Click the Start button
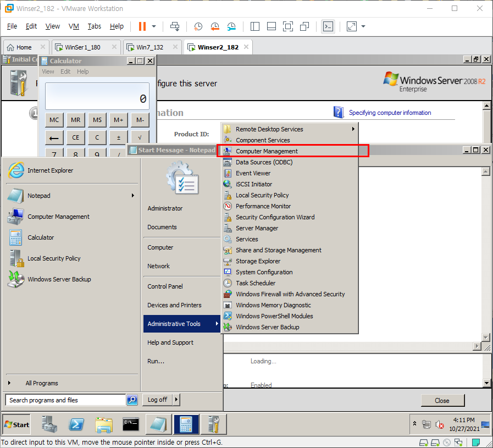 tap(16, 425)
